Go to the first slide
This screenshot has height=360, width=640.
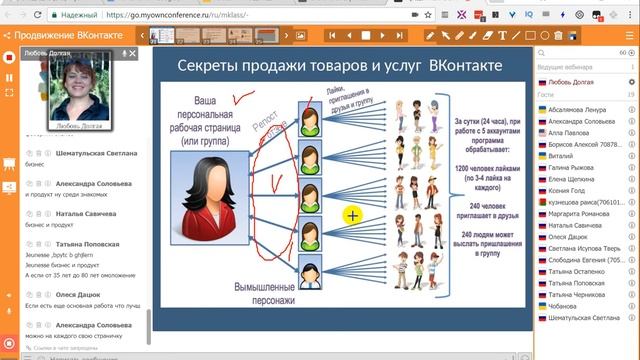[x=332, y=36]
